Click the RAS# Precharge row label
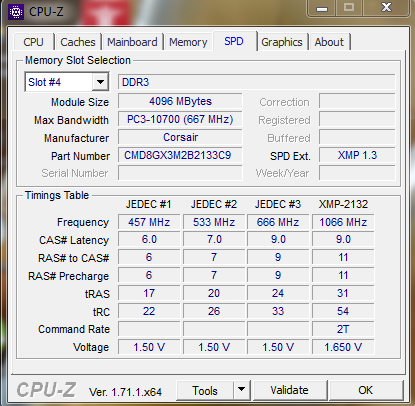 click(x=68, y=276)
